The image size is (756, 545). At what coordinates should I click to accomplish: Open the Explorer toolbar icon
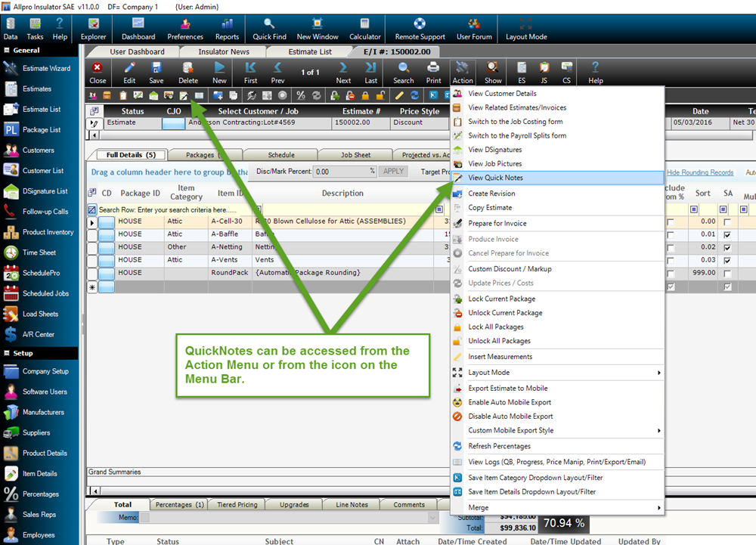(93, 29)
